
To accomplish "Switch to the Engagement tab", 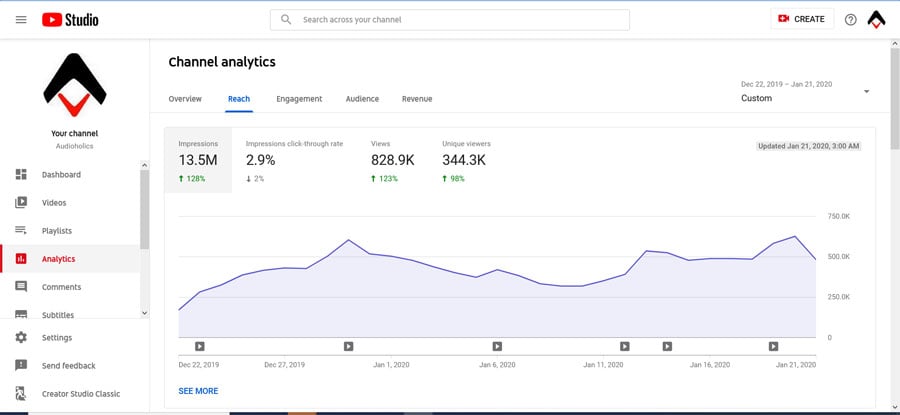I will 299,99.
